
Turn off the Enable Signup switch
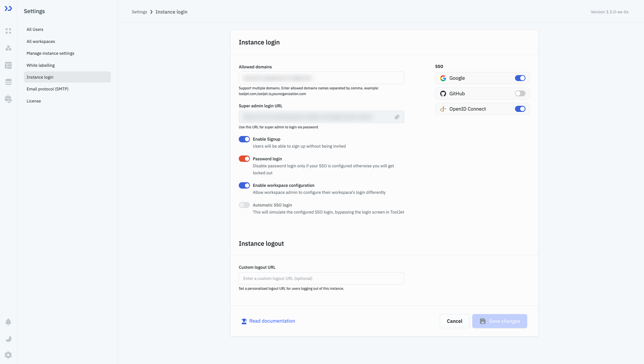tap(244, 139)
